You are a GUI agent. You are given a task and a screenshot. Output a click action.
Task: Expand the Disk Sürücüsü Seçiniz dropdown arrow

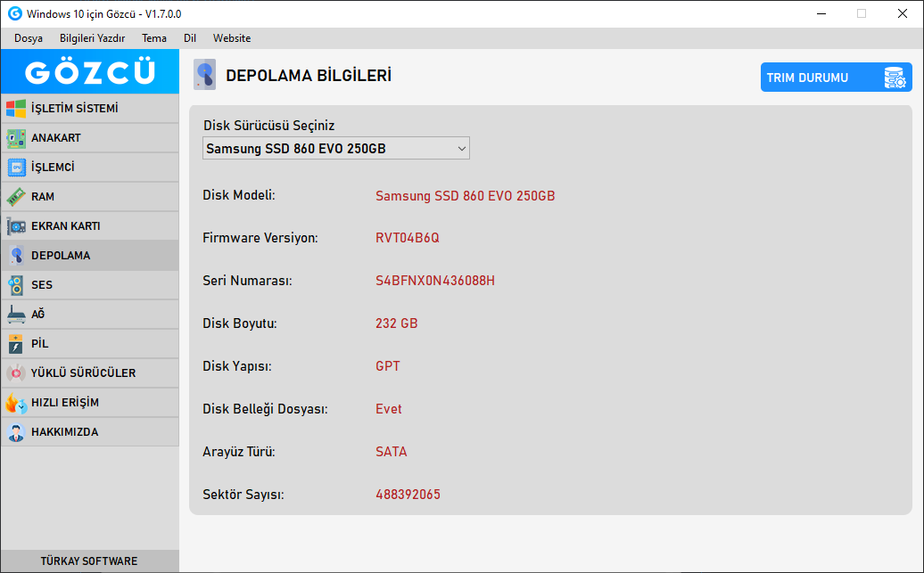point(462,149)
